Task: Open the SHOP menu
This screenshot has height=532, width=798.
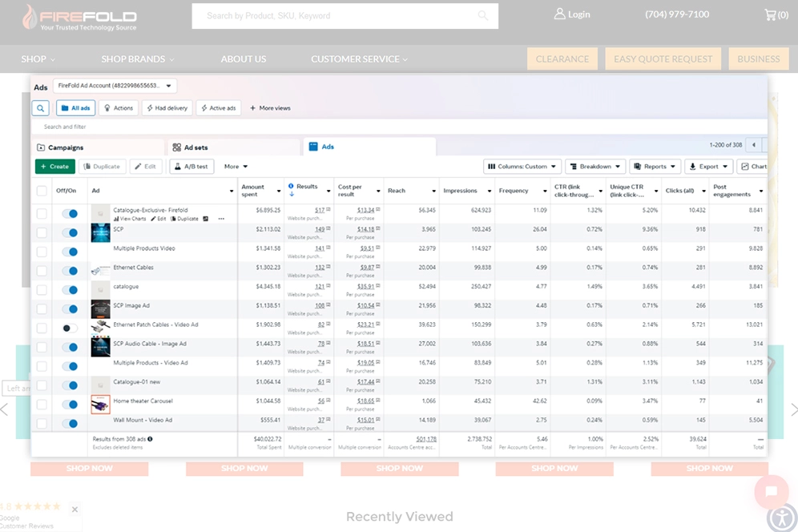Action: point(38,59)
